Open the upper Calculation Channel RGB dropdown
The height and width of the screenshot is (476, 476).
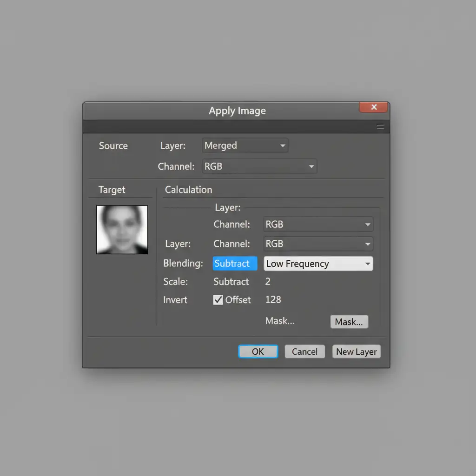(318, 225)
